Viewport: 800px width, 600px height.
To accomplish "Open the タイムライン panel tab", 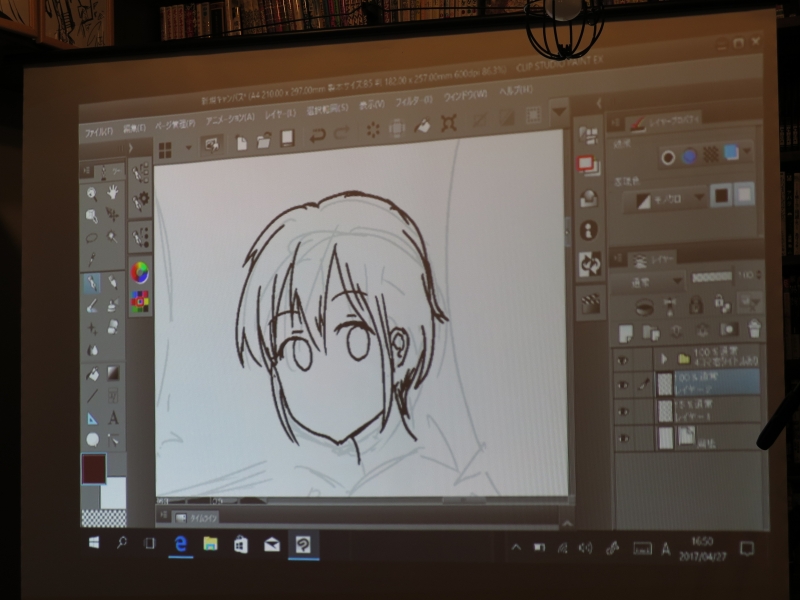I will (197, 518).
